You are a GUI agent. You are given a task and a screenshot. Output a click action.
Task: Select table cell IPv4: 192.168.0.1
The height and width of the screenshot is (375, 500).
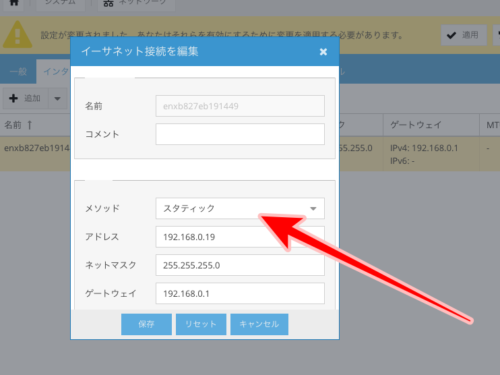[424, 148]
